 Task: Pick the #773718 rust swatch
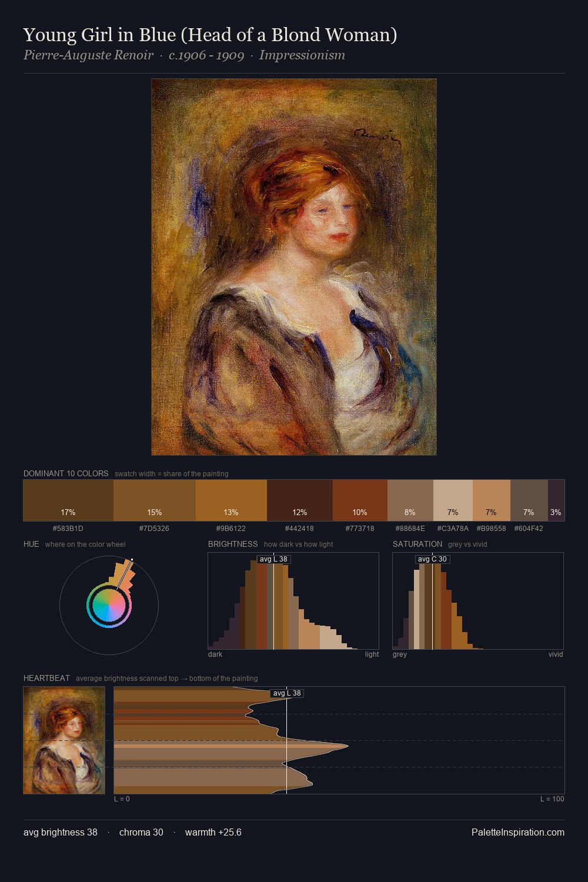360,500
